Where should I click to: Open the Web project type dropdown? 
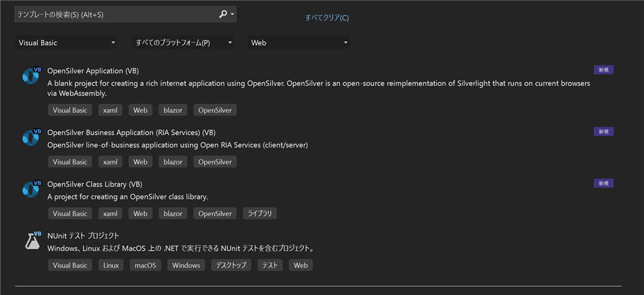point(298,42)
